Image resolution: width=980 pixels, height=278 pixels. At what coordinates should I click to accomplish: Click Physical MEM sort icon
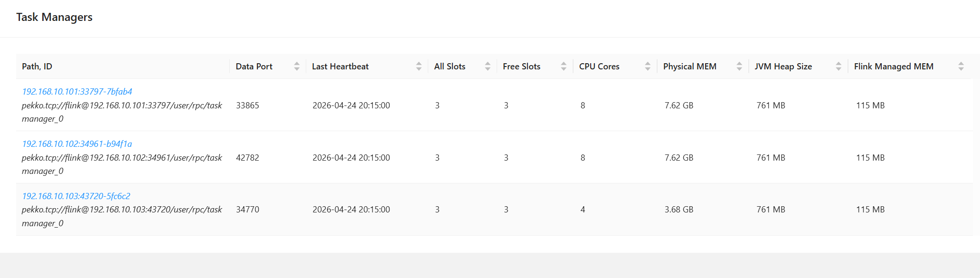[x=739, y=67]
